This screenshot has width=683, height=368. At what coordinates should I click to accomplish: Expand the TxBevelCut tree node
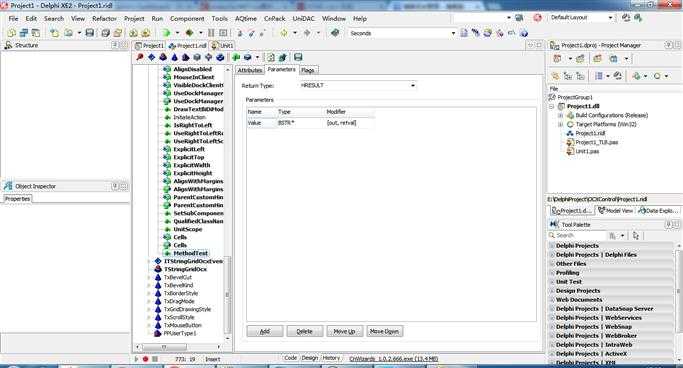point(149,277)
